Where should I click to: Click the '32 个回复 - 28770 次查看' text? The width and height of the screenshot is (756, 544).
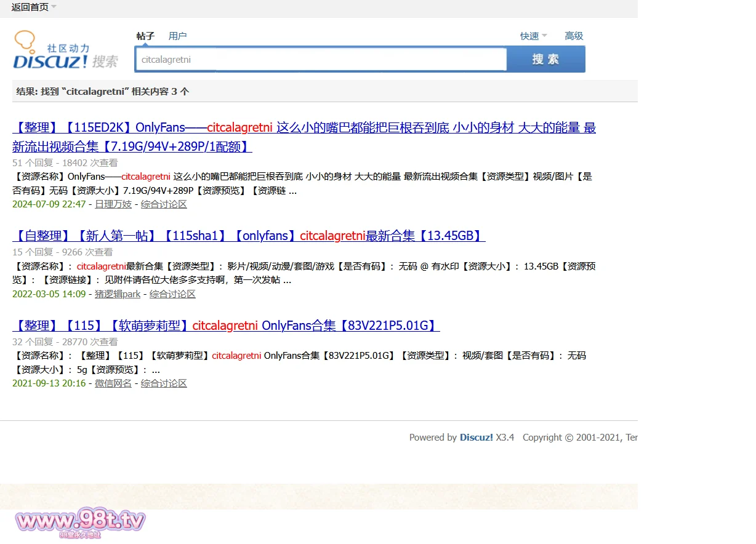(65, 342)
